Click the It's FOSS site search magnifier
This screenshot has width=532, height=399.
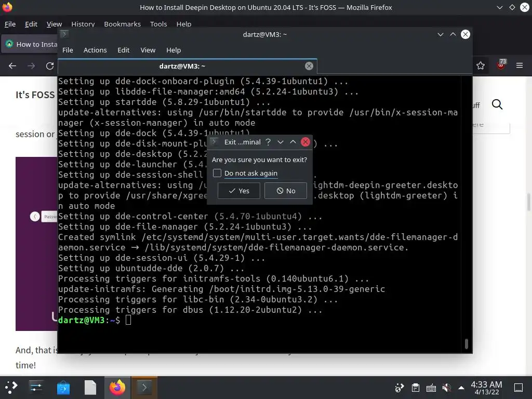point(497,104)
